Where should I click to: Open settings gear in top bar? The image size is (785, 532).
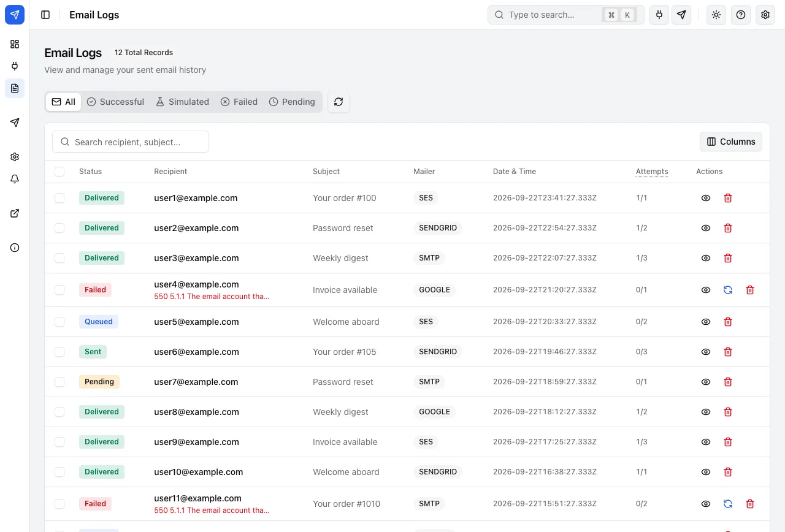[x=765, y=15]
